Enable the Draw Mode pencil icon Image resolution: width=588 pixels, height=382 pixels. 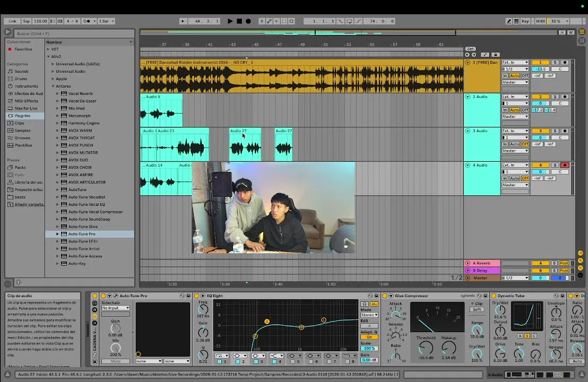(508, 21)
